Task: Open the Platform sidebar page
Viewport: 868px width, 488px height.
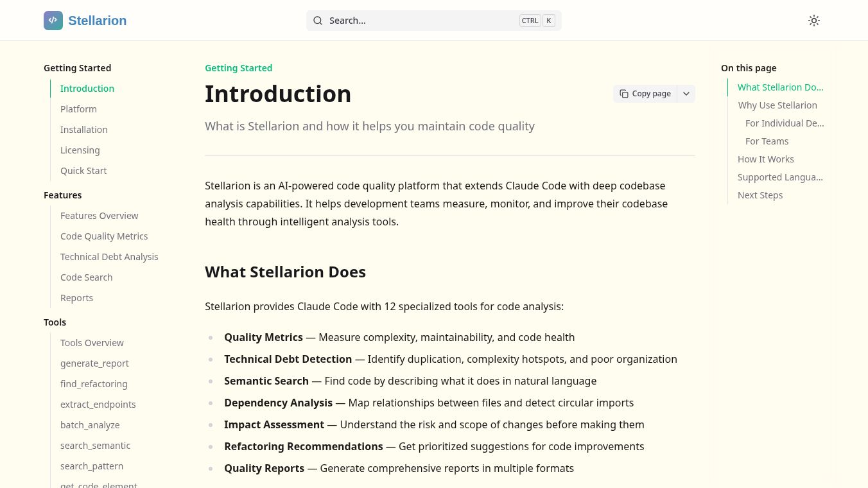Action: click(x=78, y=109)
